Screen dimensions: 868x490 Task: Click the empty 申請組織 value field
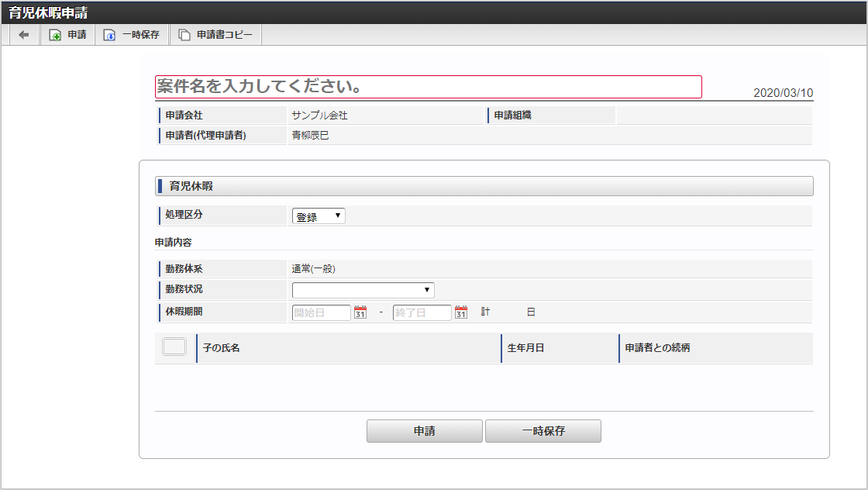[713, 116]
